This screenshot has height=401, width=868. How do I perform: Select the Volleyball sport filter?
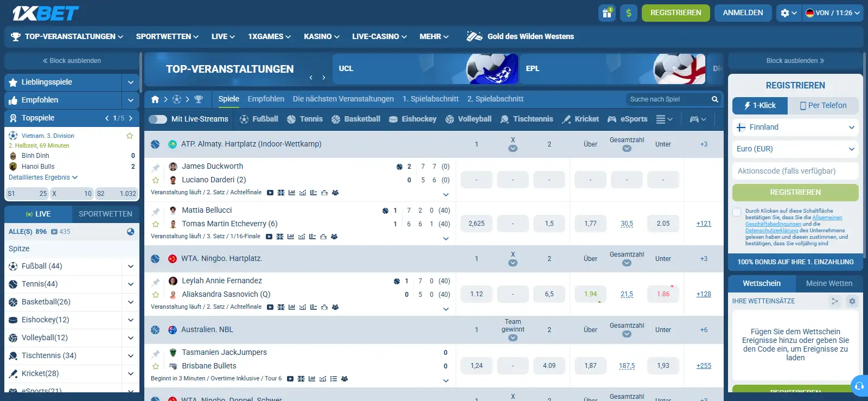click(468, 119)
